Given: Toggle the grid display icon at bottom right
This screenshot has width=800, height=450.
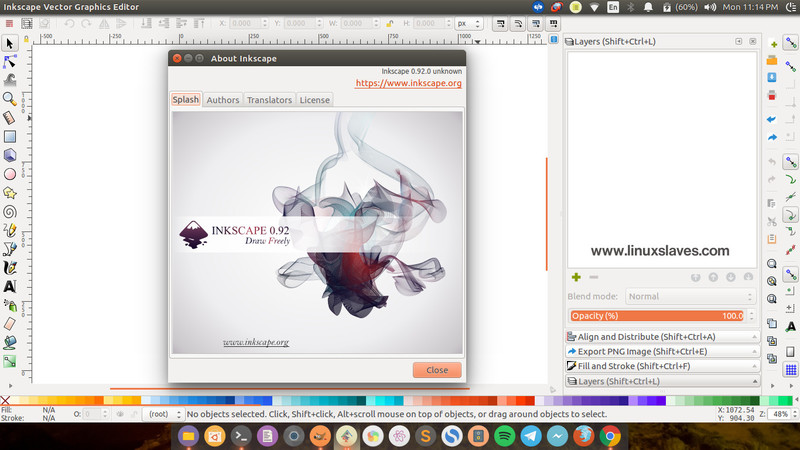Looking at the screenshot, I should 791,369.
